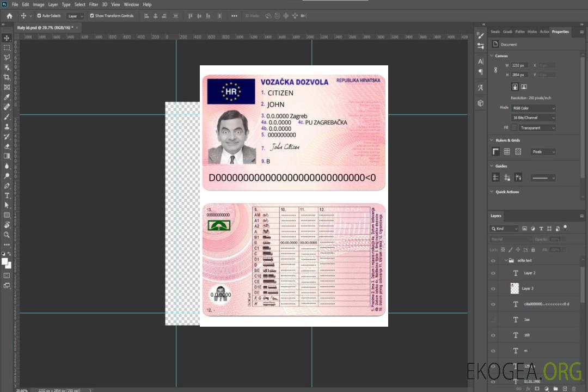Switch to the Properties tab
588x392 pixels.
click(x=560, y=32)
